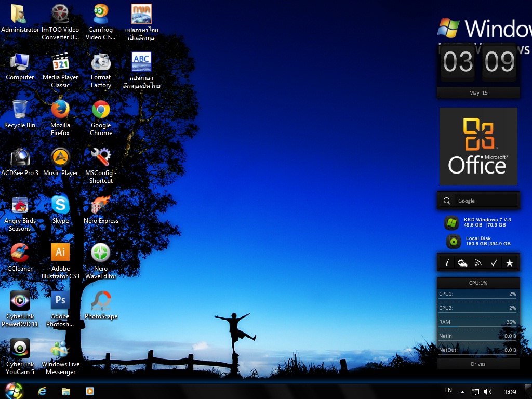Click the NetIn 0.0 B row
Viewport: 532px width, 399px height.
tap(478, 336)
